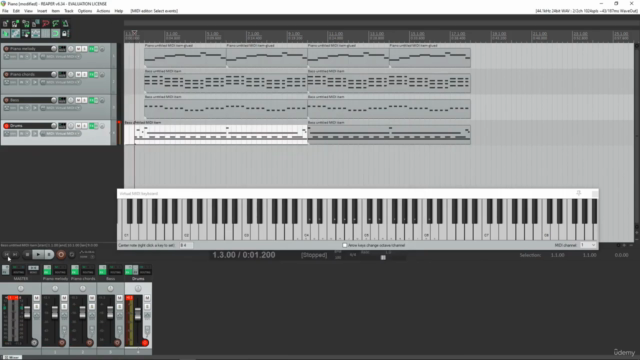Open the MIDI channel dropdown
This screenshot has height=360, width=640.
pyautogui.click(x=589, y=245)
